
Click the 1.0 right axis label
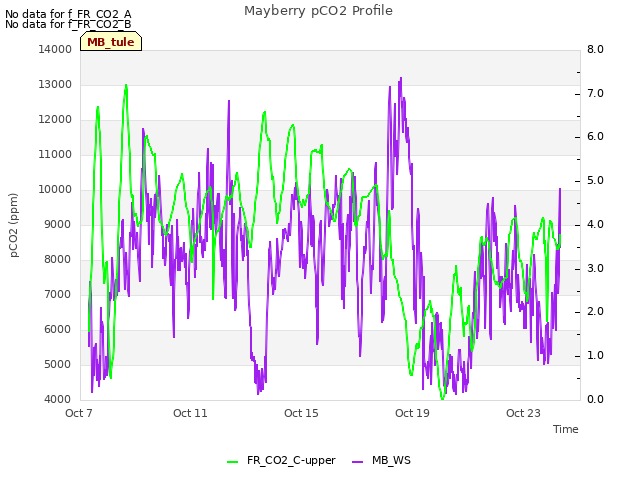tap(595, 356)
